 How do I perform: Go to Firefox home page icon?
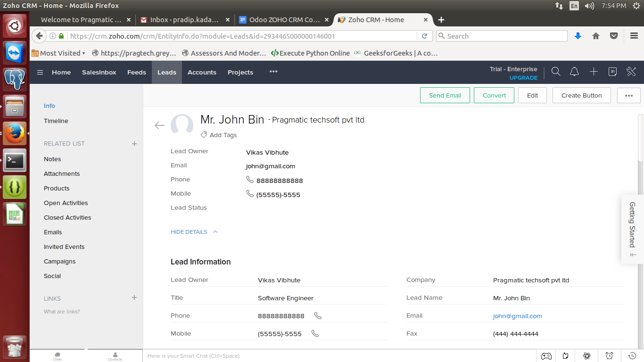tap(596, 36)
